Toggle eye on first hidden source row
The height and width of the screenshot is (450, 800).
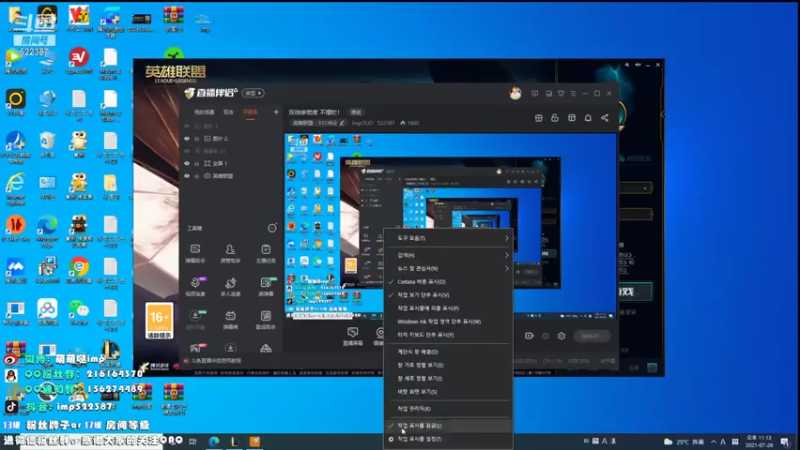[187, 126]
